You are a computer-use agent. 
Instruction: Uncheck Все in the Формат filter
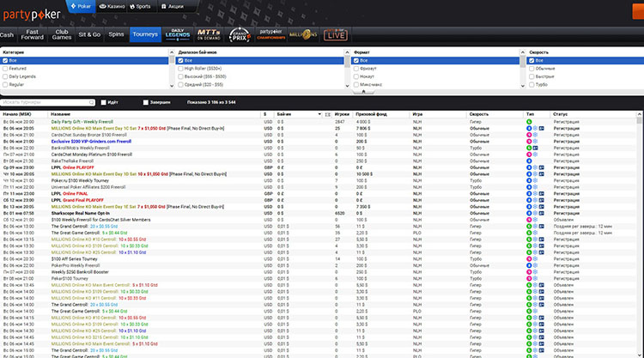(356, 60)
